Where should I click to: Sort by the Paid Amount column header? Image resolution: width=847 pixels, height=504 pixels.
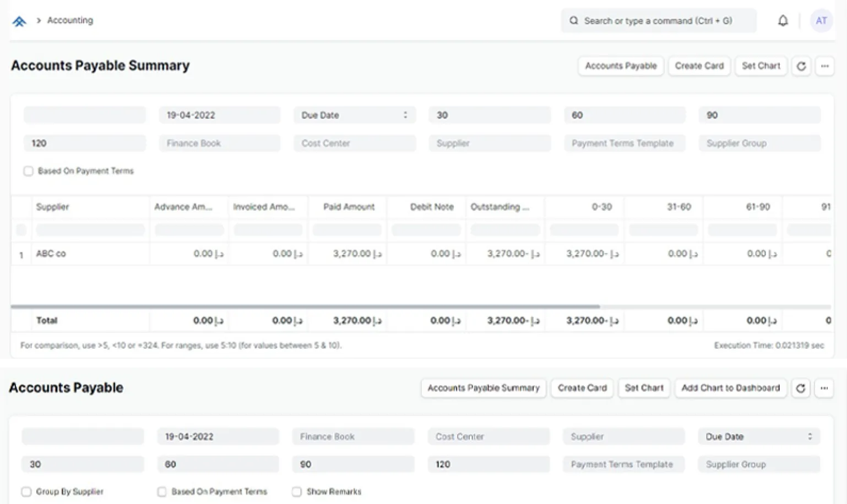(x=349, y=207)
